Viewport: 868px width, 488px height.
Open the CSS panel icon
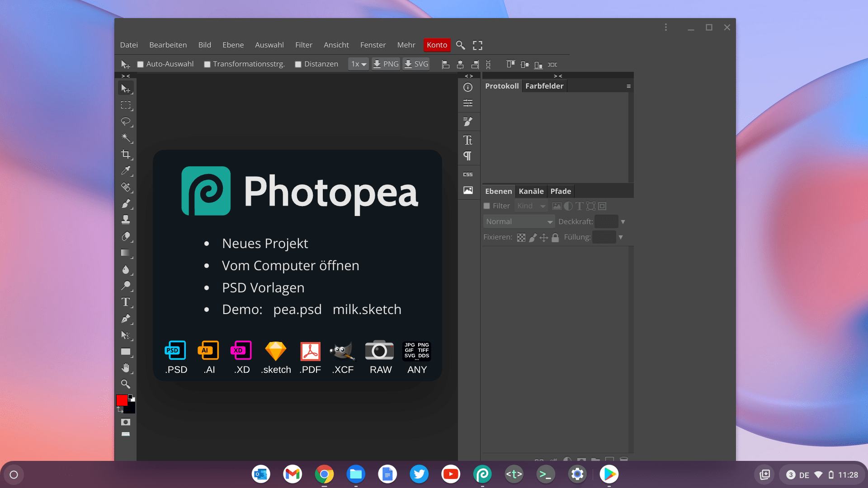pyautogui.click(x=468, y=174)
